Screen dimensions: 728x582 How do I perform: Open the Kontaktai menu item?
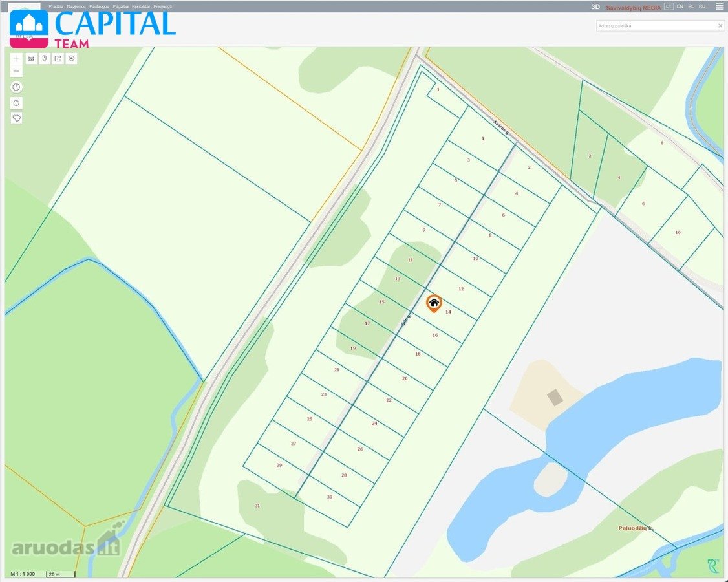coord(141,6)
